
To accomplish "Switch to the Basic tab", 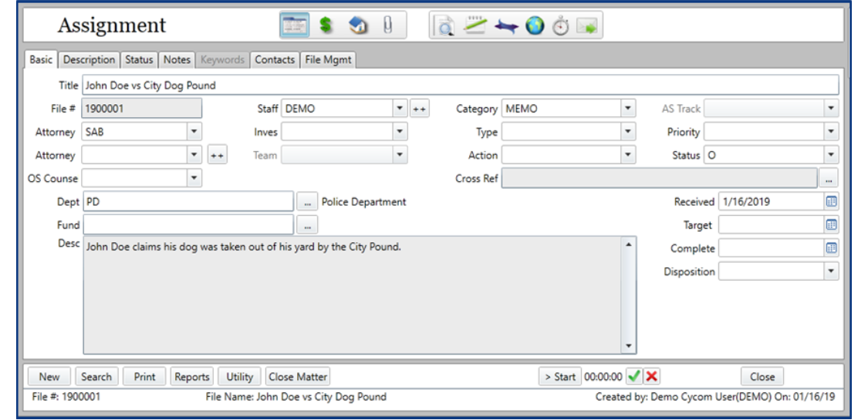I will [41, 59].
